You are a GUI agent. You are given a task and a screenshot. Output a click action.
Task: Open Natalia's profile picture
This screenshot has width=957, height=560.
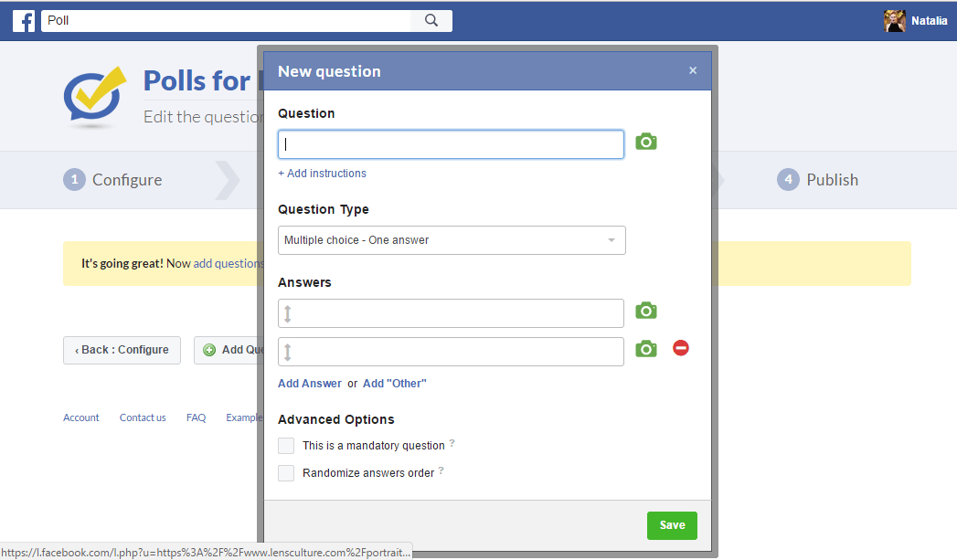895,21
